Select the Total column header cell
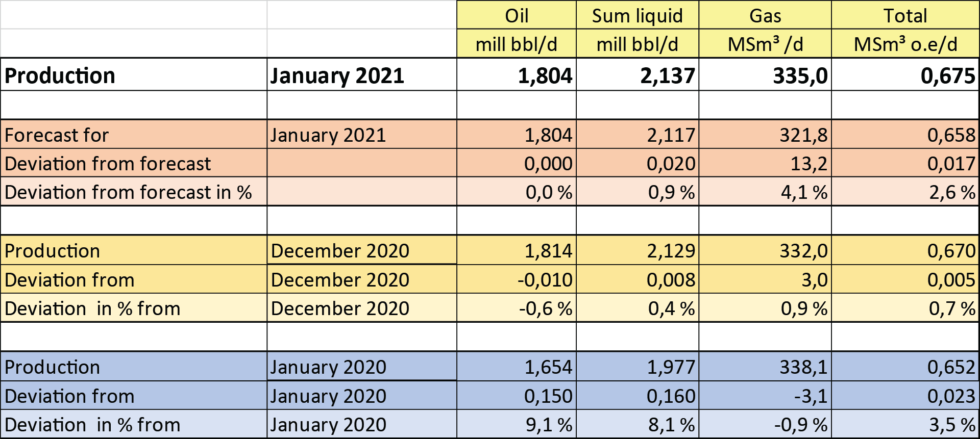Screen dimensions: 980x439 click(905, 15)
